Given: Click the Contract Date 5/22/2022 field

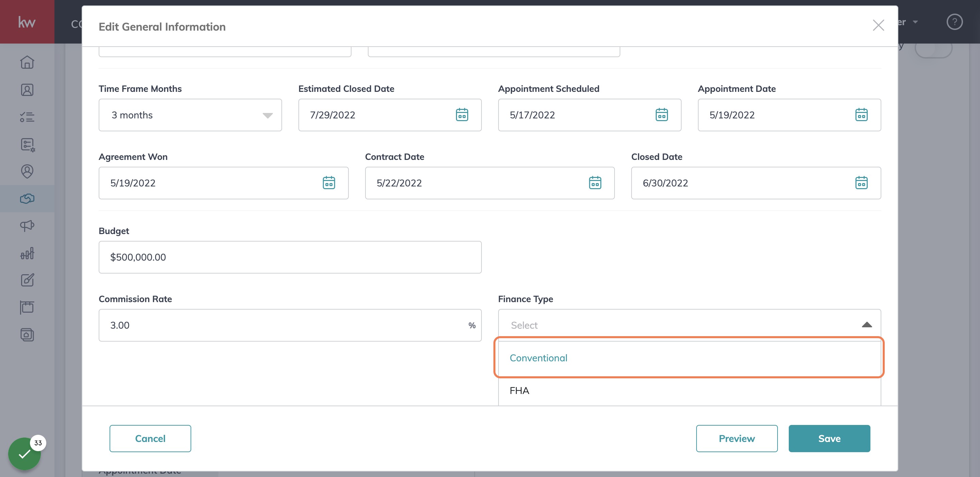Looking at the screenshot, I should (490, 183).
